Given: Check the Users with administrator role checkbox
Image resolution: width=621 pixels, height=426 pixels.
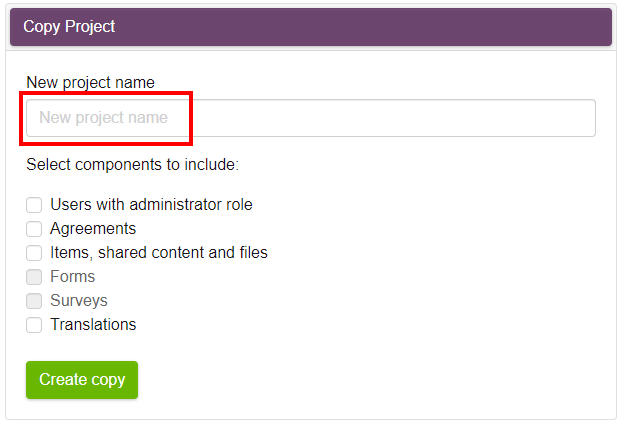Looking at the screenshot, I should (x=34, y=205).
